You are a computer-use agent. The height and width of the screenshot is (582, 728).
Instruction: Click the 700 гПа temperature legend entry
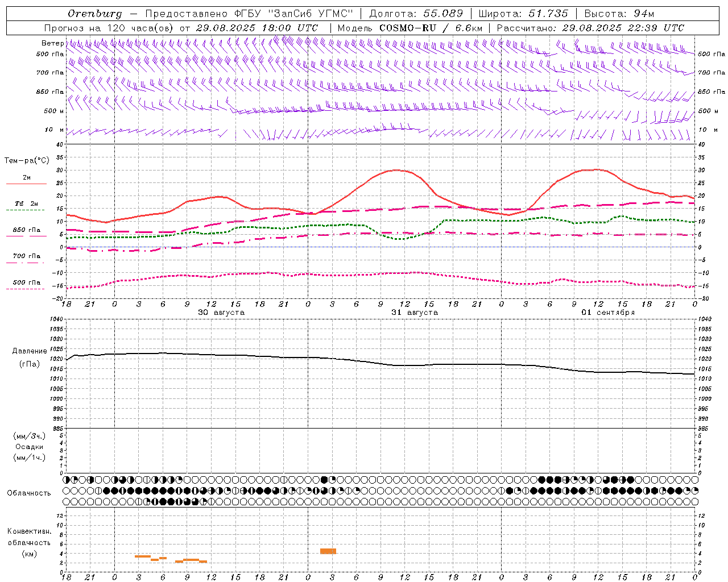pyautogui.click(x=27, y=256)
